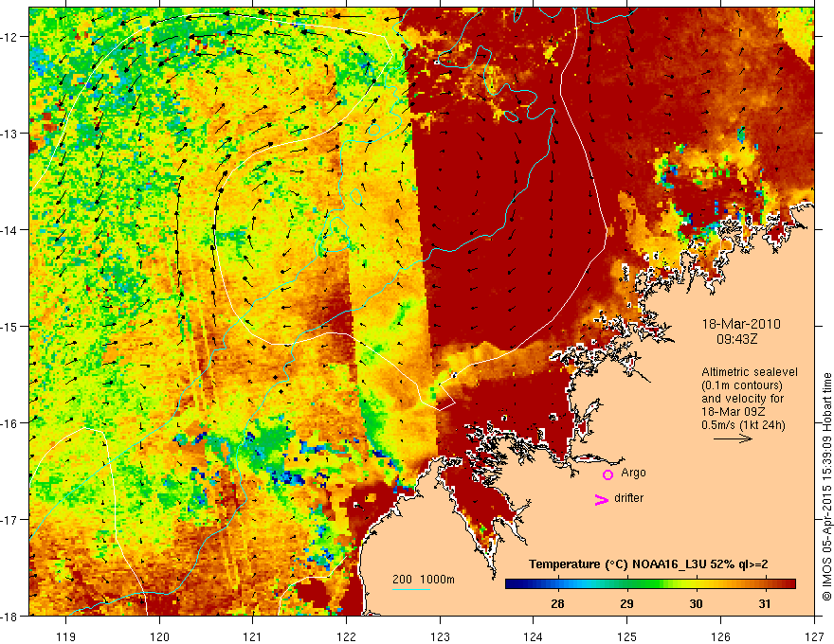Click latitude axis label -15
Viewport: 834px width, 644px height.
pyautogui.click(x=9, y=327)
